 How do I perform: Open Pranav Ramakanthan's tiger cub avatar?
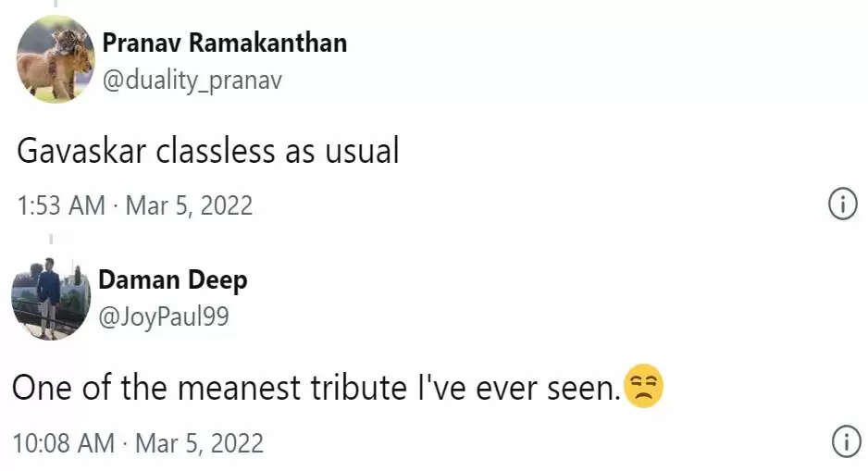click(56, 59)
